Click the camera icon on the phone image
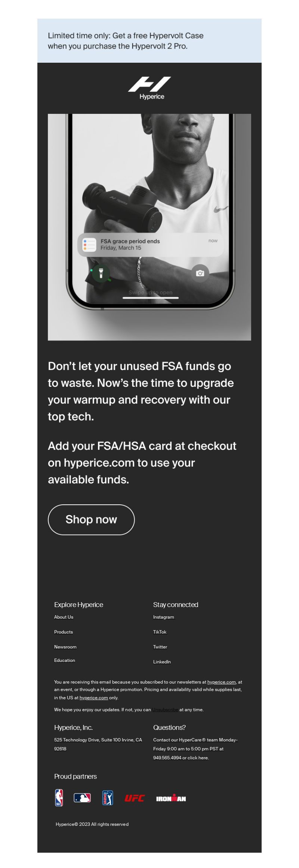299x868 pixels. tap(200, 273)
